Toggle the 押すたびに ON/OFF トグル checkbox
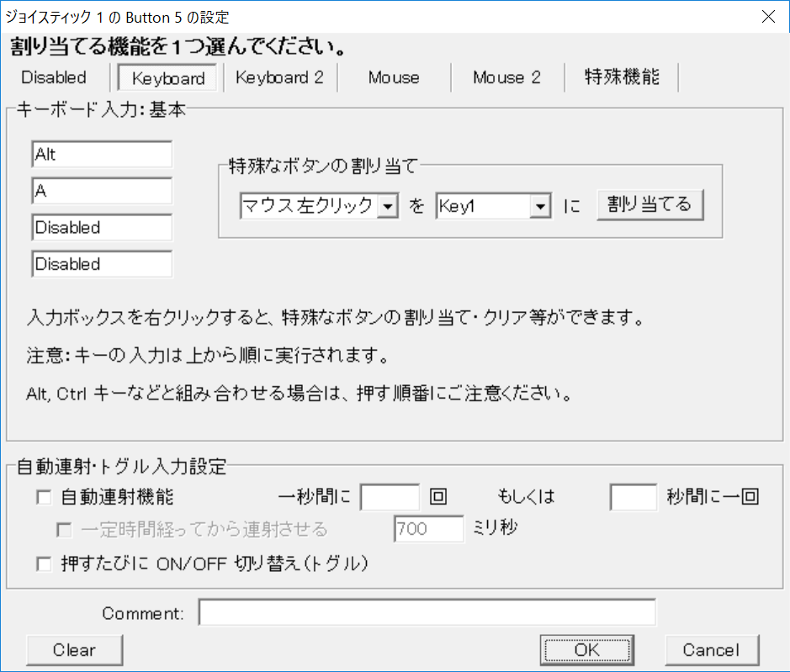This screenshot has height=672, width=790. [44, 564]
